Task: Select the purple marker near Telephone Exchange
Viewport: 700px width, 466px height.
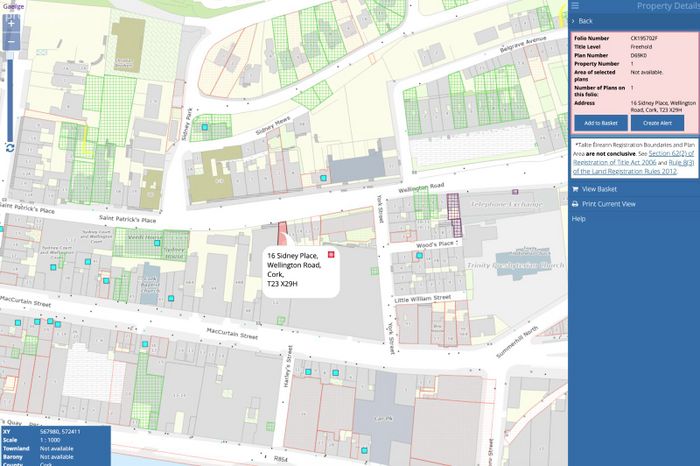Action: 515,192
